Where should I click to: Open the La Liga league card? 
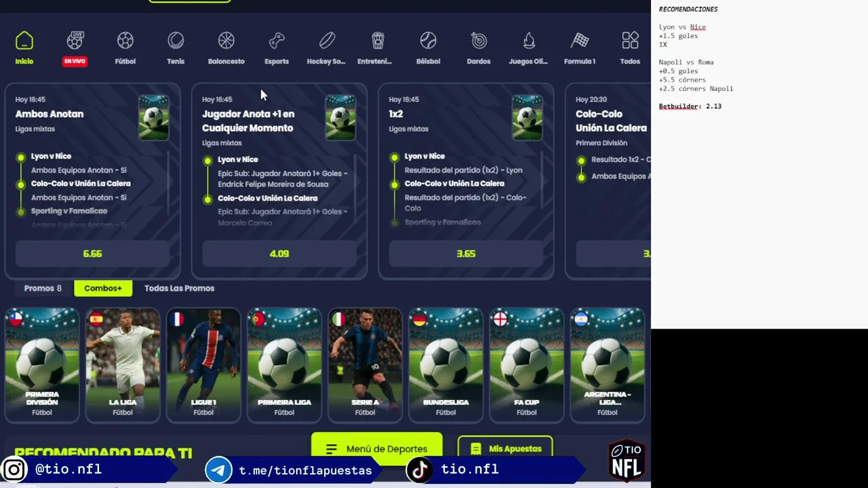[123, 365]
